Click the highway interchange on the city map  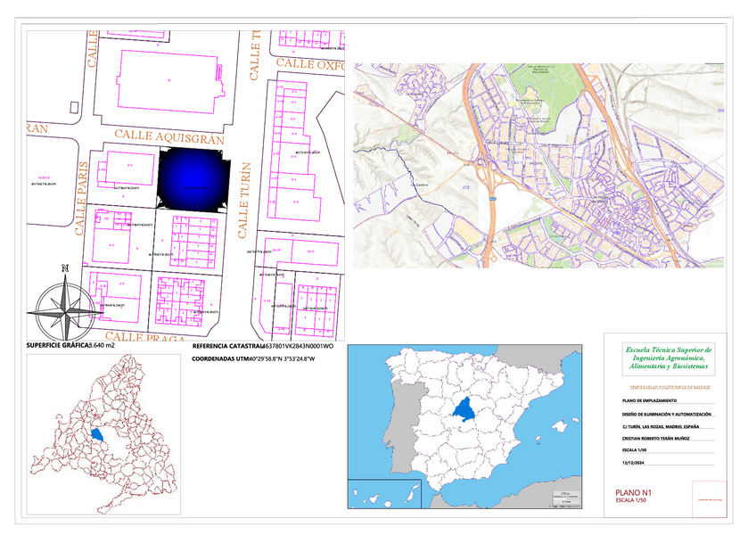[x=490, y=185]
